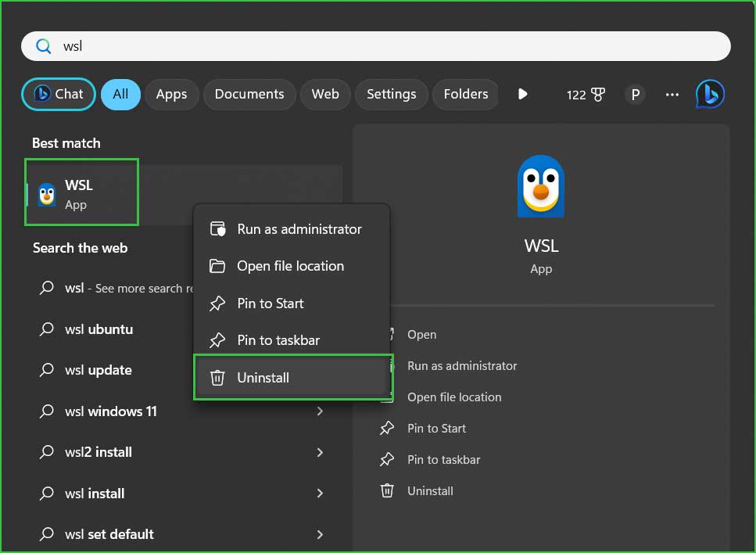The height and width of the screenshot is (553, 756).
Task: Click the pin icon beside Pin to Start in context menu
Action: pyautogui.click(x=217, y=303)
